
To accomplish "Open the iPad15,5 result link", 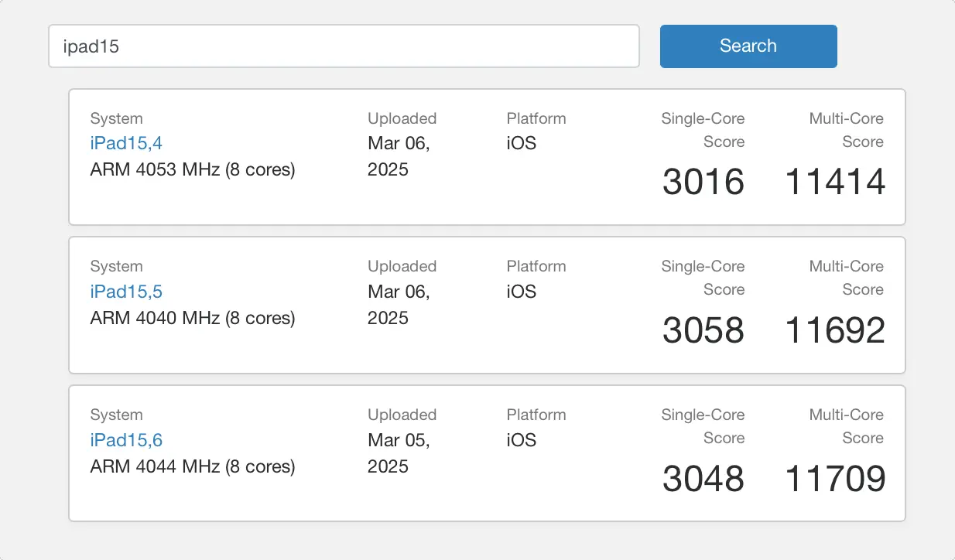I will click(126, 292).
